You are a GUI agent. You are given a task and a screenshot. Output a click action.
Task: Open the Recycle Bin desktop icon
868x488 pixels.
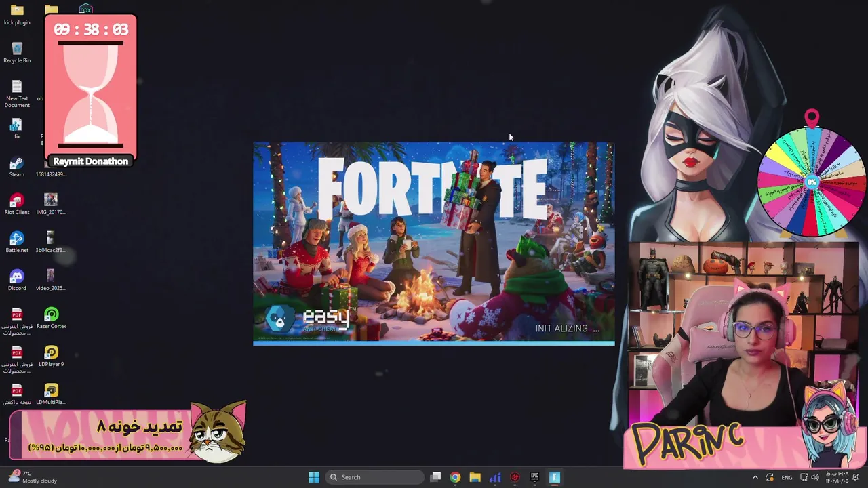coord(17,52)
